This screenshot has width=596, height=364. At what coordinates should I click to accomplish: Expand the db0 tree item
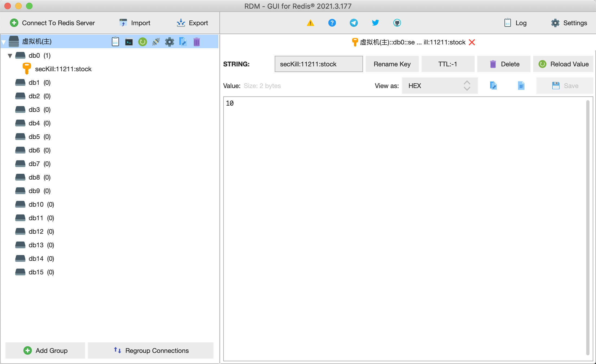[10, 55]
